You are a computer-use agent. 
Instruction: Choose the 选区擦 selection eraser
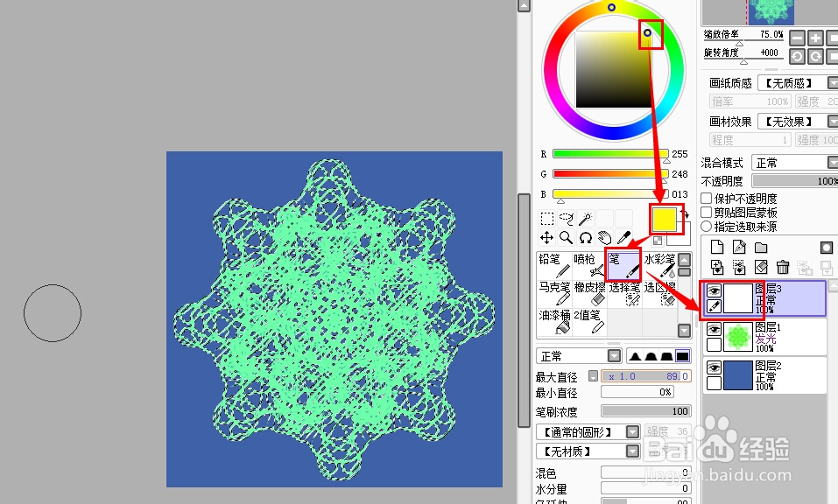(x=659, y=294)
